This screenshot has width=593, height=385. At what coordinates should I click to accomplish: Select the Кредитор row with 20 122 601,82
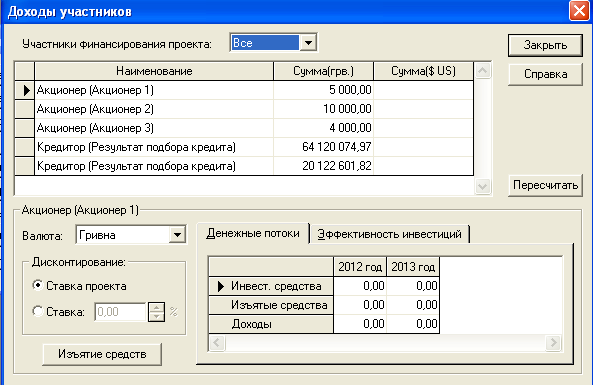[x=244, y=166]
